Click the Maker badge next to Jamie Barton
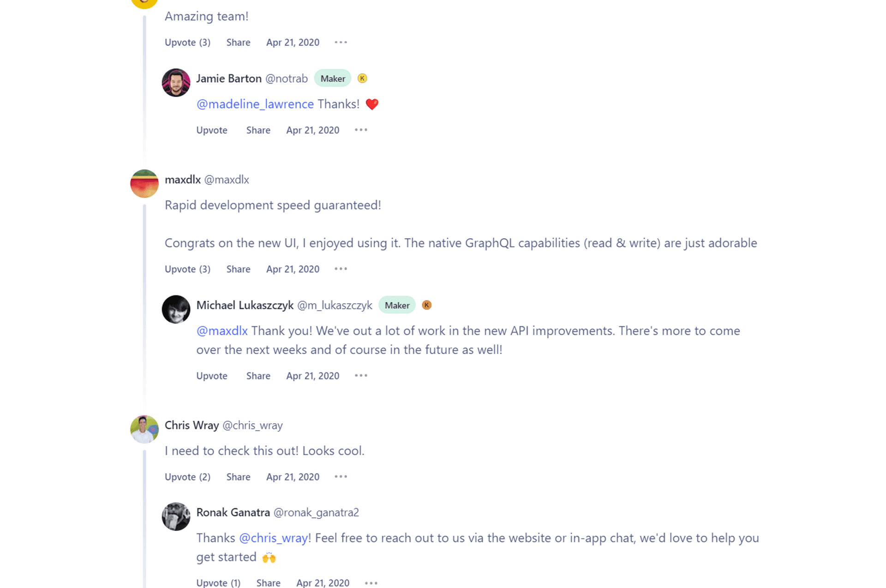The image size is (886, 588). 333,78
